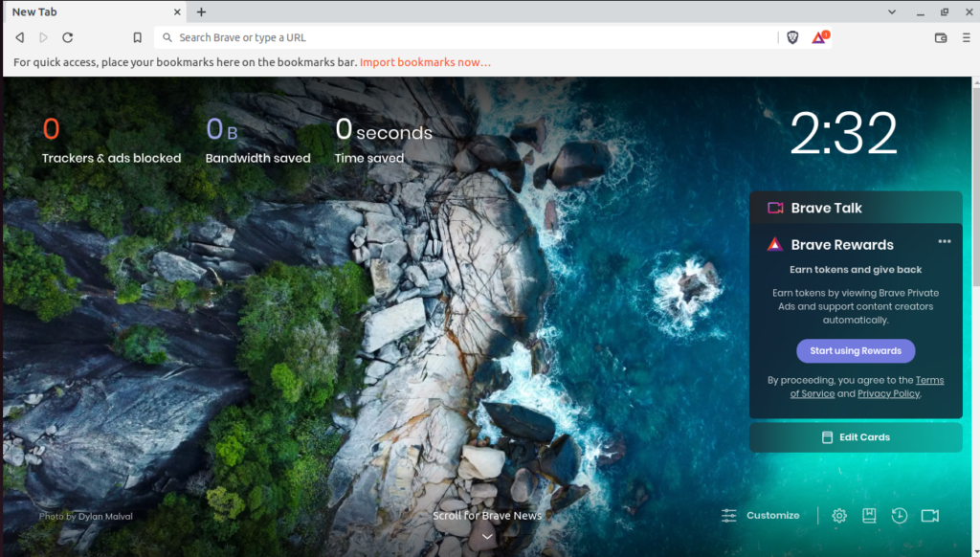Viewport: 980px width, 557px height.
Task: Open Brave Rewards card options menu
Action: tap(945, 241)
